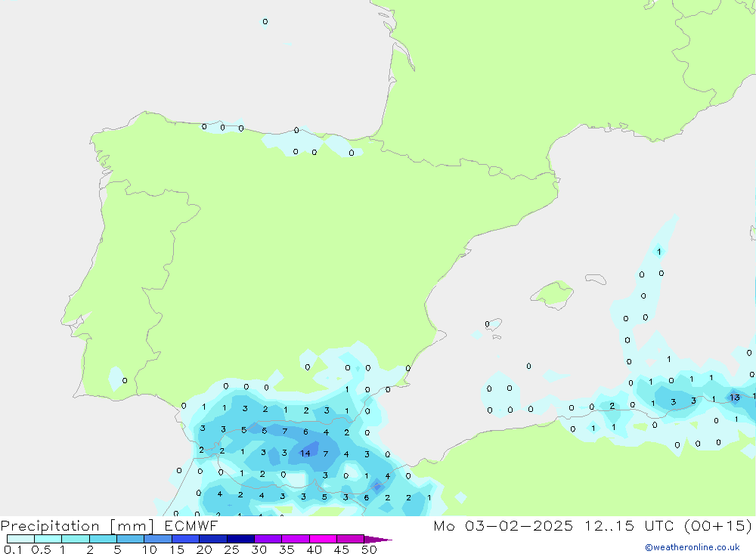Screen dimensions: 756x554
Task: Pick the 1–2 mm legend color swatch
Action: point(76,539)
